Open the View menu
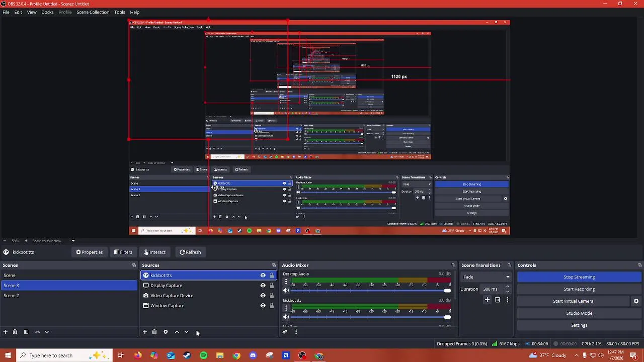This screenshot has width=644, height=362. point(32,12)
